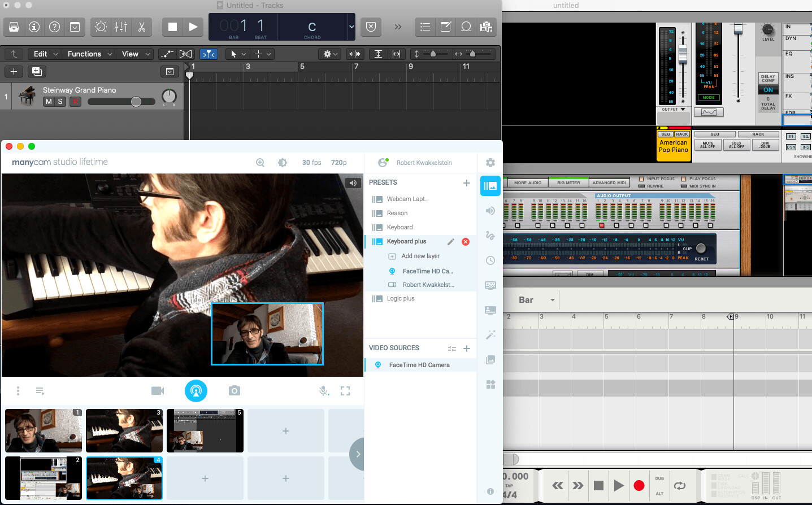Click the Reason transport red record button
This screenshot has width=812, height=505.
(x=639, y=486)
